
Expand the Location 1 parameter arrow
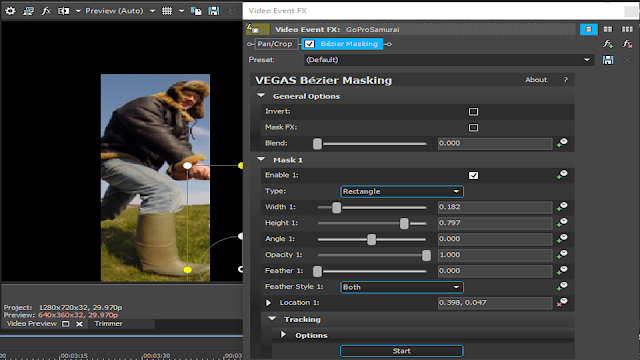269,303
